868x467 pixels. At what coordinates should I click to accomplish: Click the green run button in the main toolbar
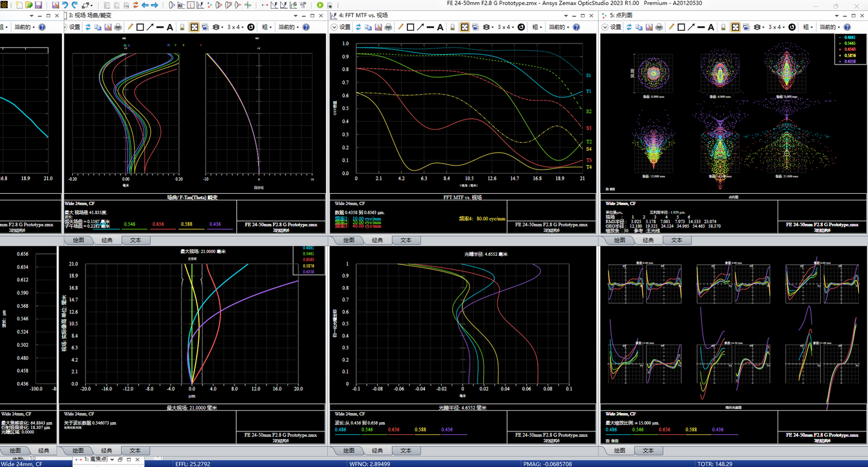pyautogui.click(x=320, y=5)
